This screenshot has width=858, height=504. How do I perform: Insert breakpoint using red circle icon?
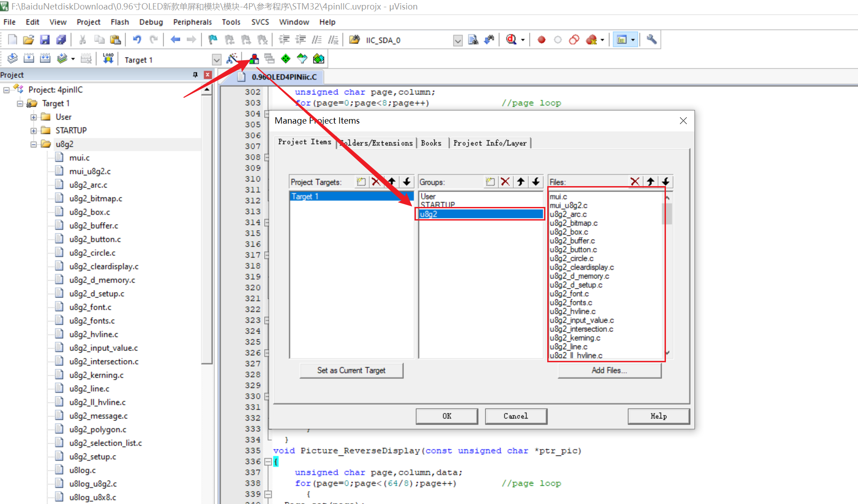(x=541, y=40)
